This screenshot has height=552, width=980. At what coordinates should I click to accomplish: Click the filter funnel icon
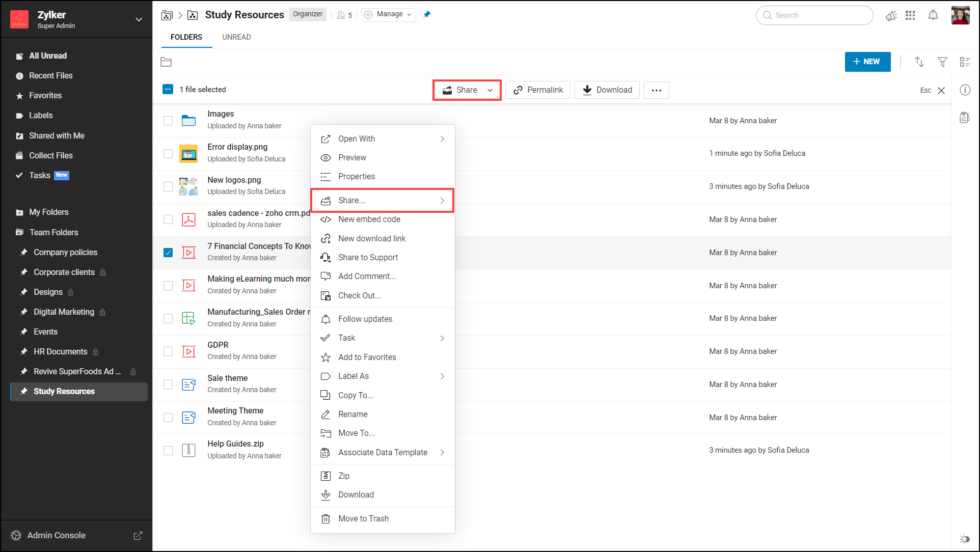coord(942,62)
